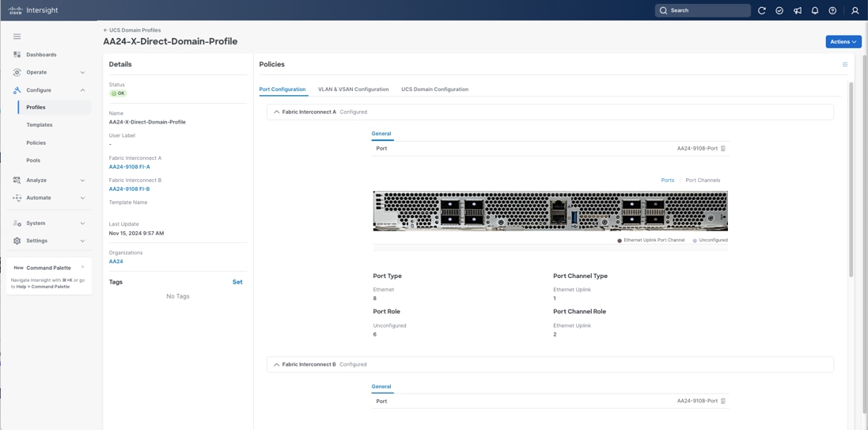Screen dimensions: 868x430
Task: Click the System section icon
Action: coord(17,223)
